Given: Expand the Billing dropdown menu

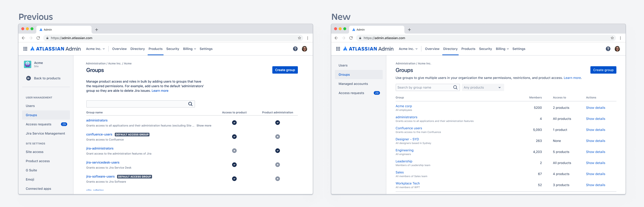Looking at the screenshot, I should (189, 49).
